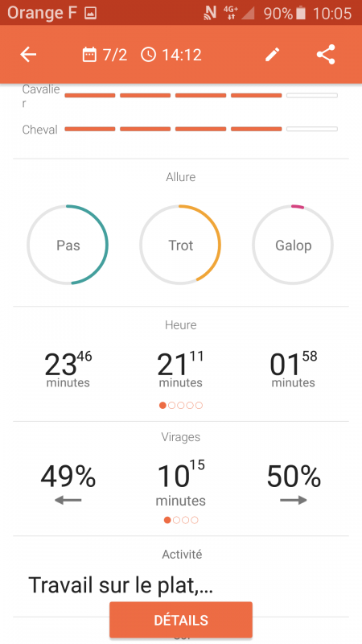Viewport: 362px width, 644px height.
Task: Set Cavalier rating to fifth bar
Action: point(312,95)
